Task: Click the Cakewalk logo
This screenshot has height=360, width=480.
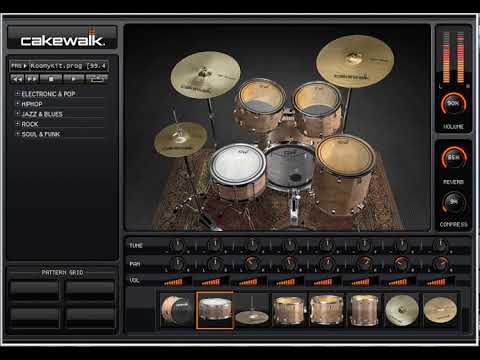Action: [x=62, y=39]
